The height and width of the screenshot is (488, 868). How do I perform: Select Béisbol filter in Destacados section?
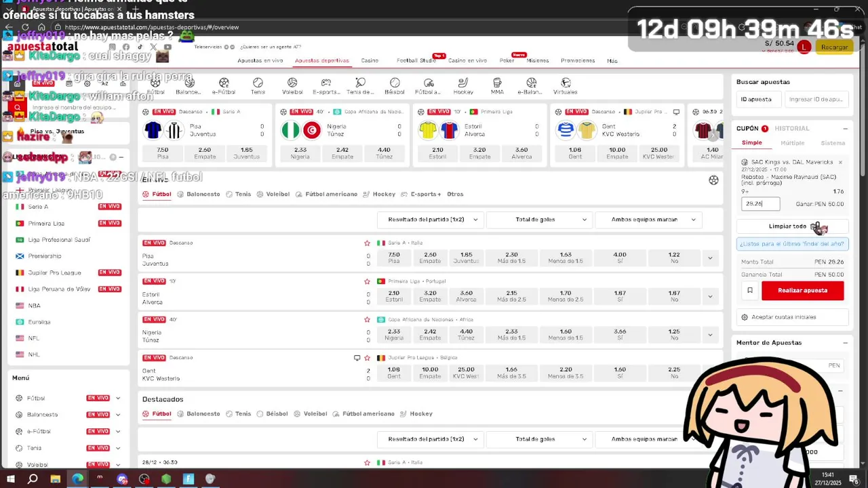272,413
